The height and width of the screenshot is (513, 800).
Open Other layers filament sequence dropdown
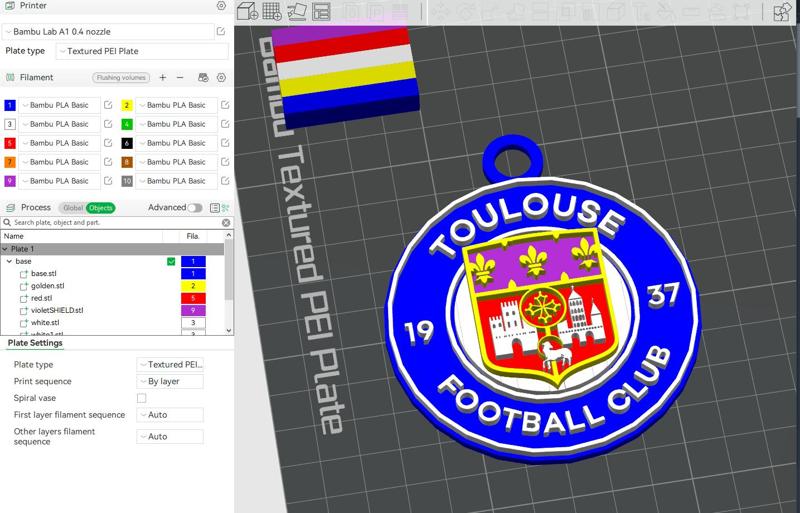pos(170,436)
